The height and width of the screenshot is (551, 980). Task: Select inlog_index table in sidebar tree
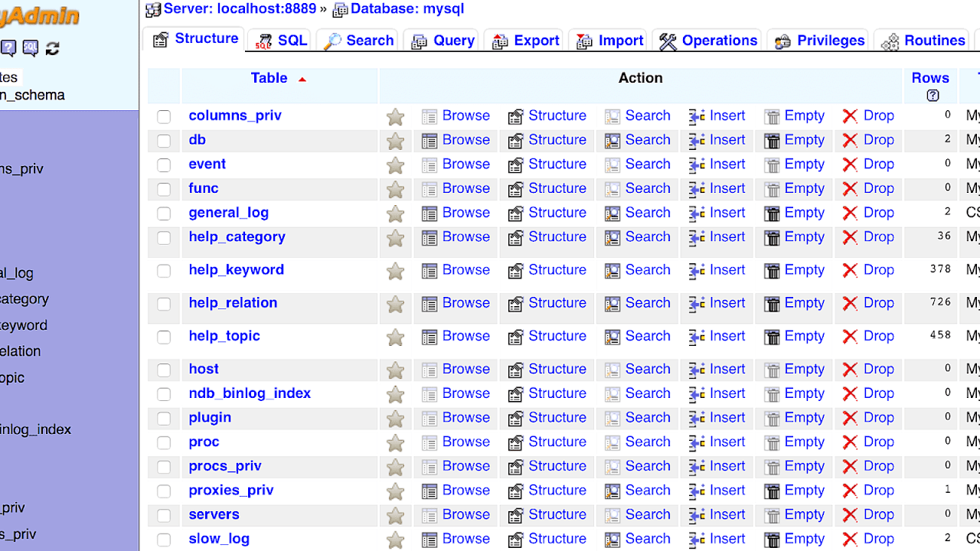pyautogui.click(x=35, y=430)
